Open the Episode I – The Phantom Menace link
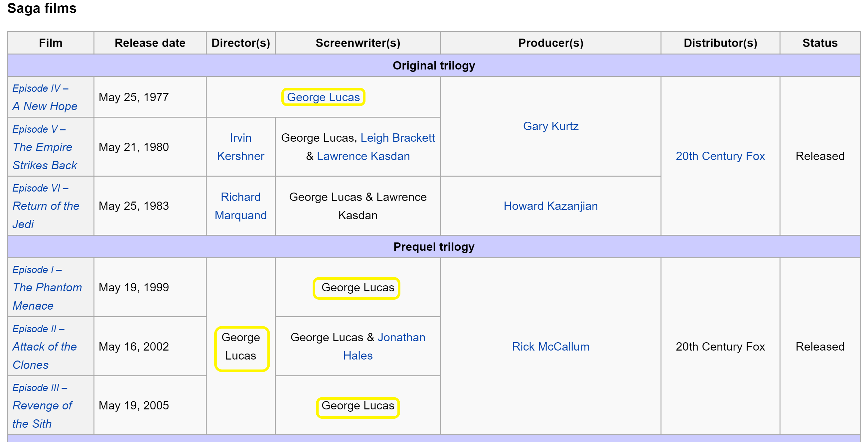This screenshot has height=442, width=868. tap(47, 287)
